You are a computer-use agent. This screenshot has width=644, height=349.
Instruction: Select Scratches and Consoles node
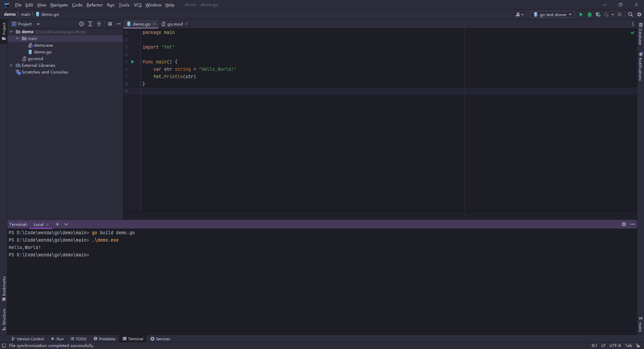(x=45, y=72)
